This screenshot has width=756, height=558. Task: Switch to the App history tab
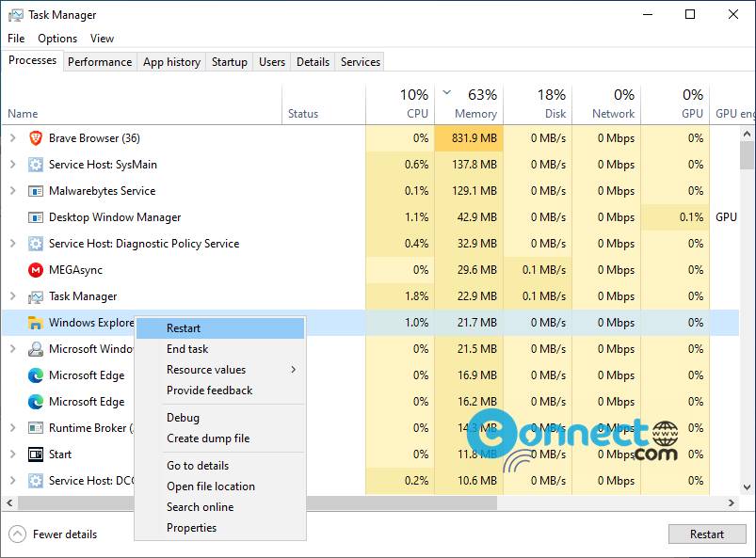tap(171, 62)
